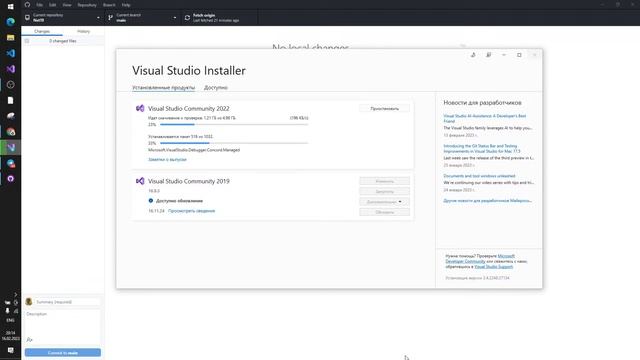Launch Microsoft Edge from the taskbar
Viewport: 640px width, 360px height.
click(x=11, y=21)
